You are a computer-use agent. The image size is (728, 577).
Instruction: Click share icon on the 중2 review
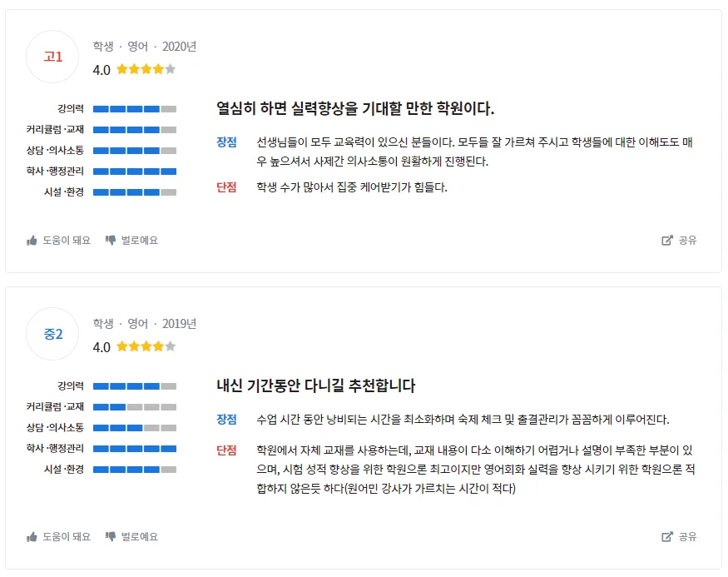(x=666, y=537)
